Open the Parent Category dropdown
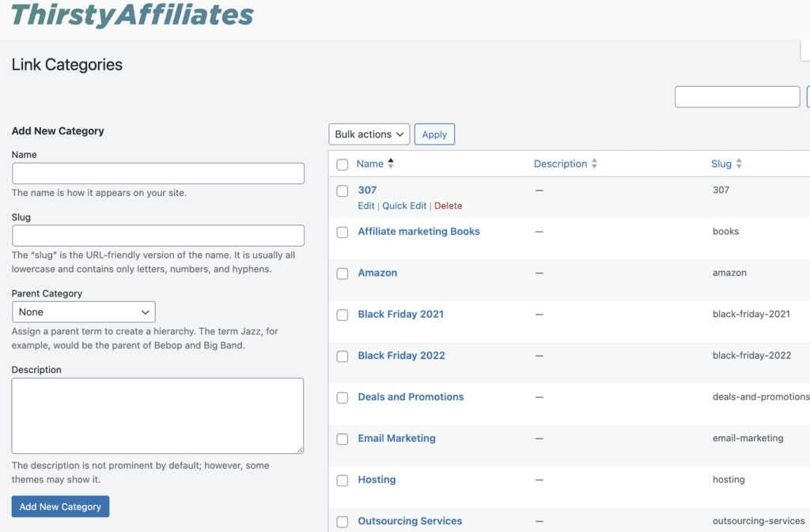810x532 pixels. click(x=83, y=311)
